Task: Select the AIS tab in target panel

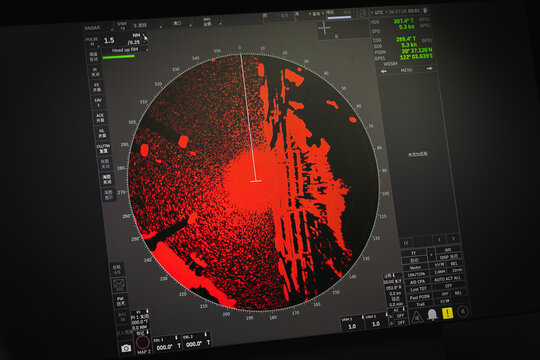Action: pos(448,249)
